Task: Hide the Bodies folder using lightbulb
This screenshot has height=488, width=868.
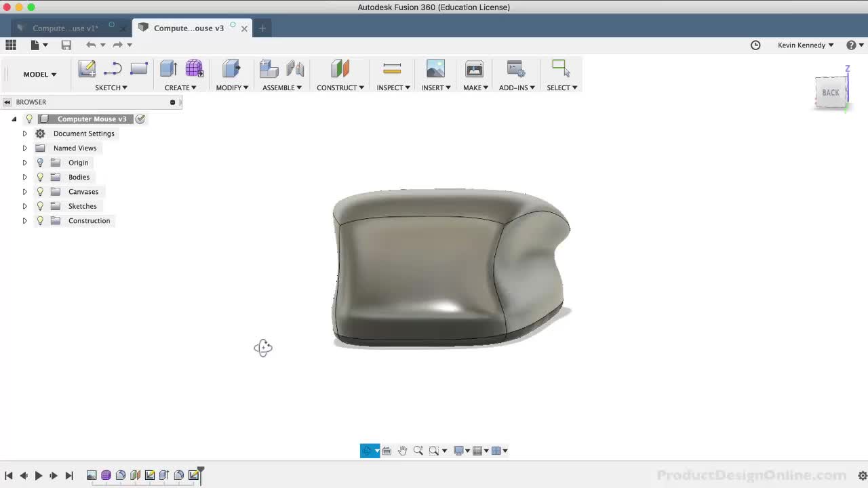Action: pyautogui.click(x=40, y=177)
